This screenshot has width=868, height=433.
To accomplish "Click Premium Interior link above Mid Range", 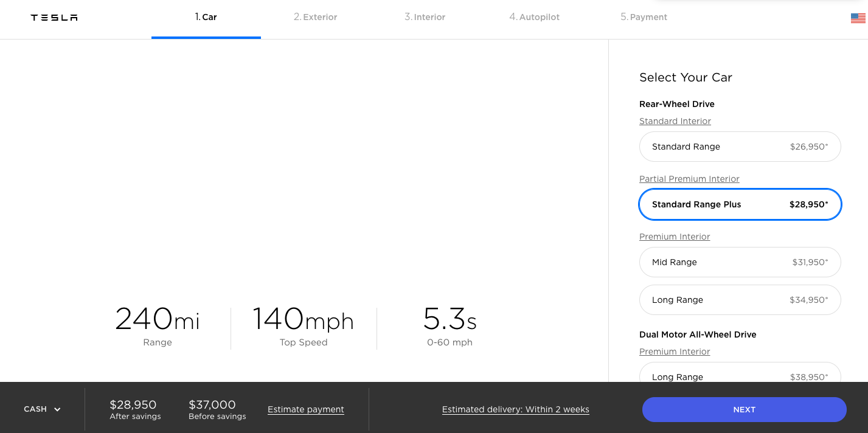I will pyautogui.click(x=675, y=237).
